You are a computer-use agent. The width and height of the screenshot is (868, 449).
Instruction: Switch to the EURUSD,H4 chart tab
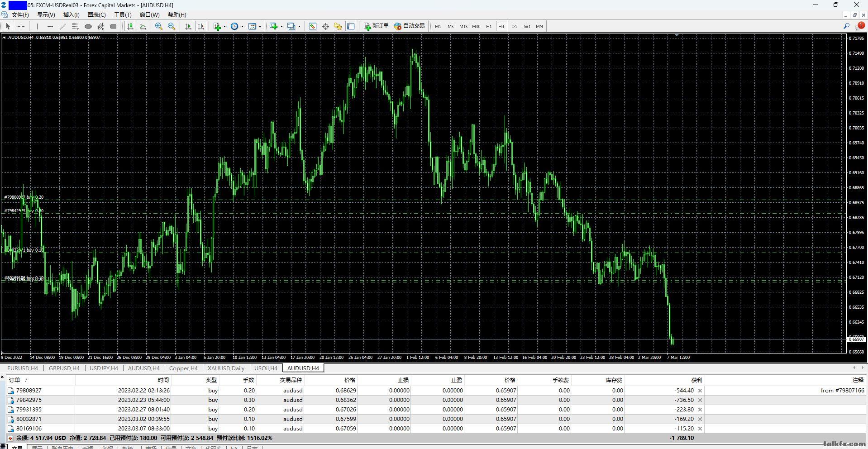pos(23,368)
